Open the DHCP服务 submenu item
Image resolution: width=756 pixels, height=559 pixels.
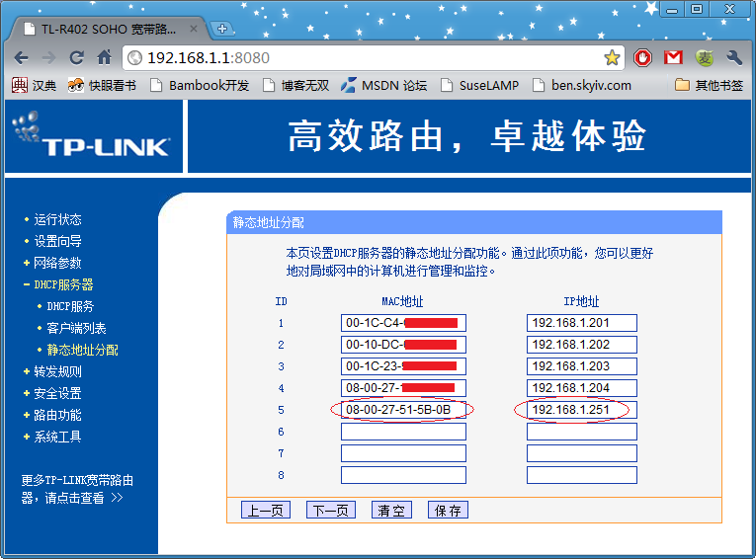[70, 306]
